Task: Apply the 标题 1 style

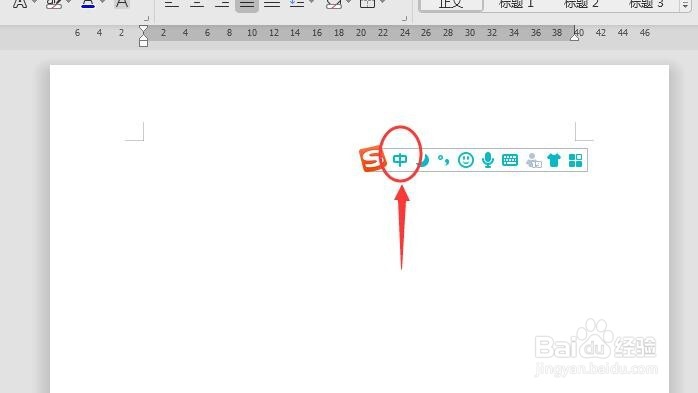Action: pyautogui.click(x=516, y=4)
